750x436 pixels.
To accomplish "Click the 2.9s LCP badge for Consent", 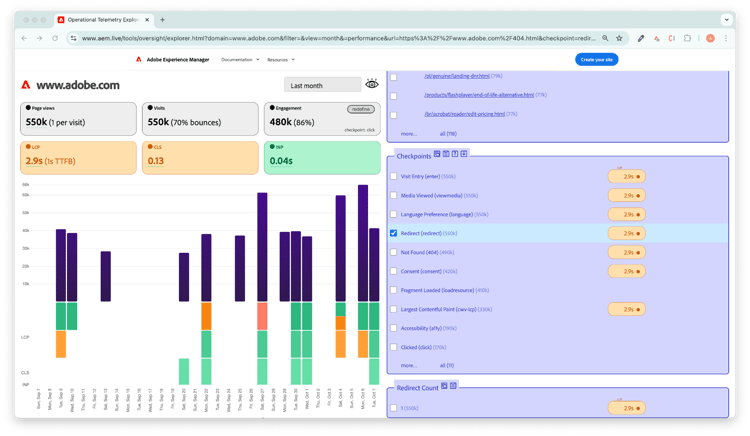I will [626, 271].
